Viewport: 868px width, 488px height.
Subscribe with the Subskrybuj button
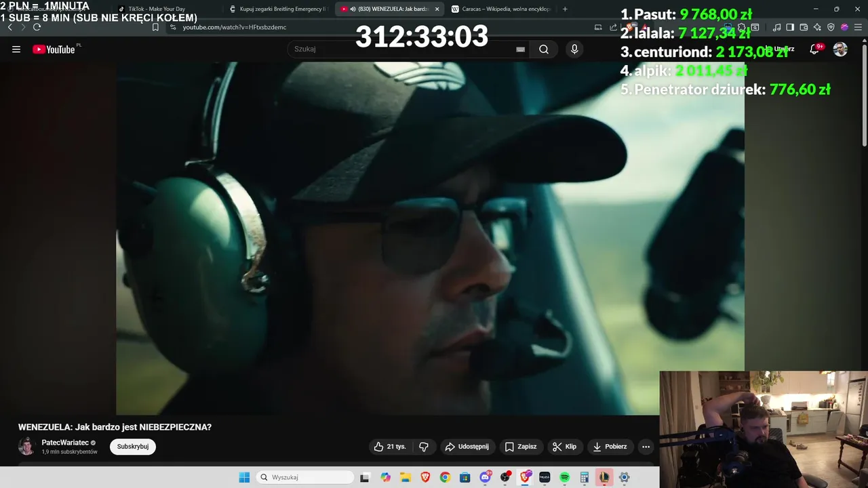133,447
